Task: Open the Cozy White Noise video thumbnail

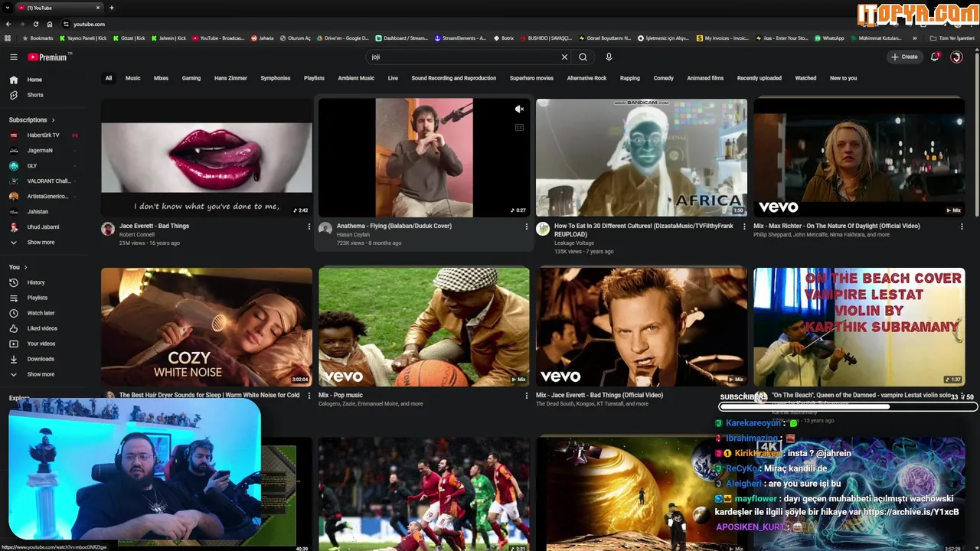Action: click(x=207, y=327)
